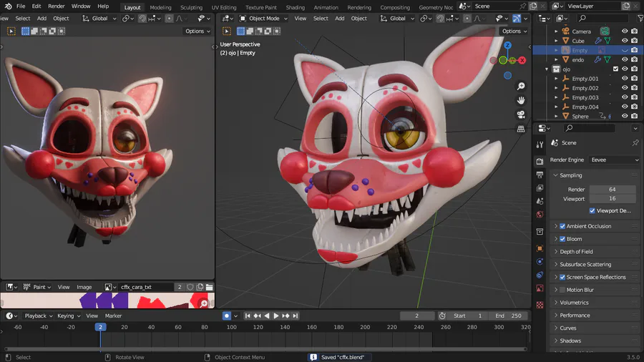Click the timeline playhead marker at 2
Screen dimensions: 644x362
pos(100,327)
